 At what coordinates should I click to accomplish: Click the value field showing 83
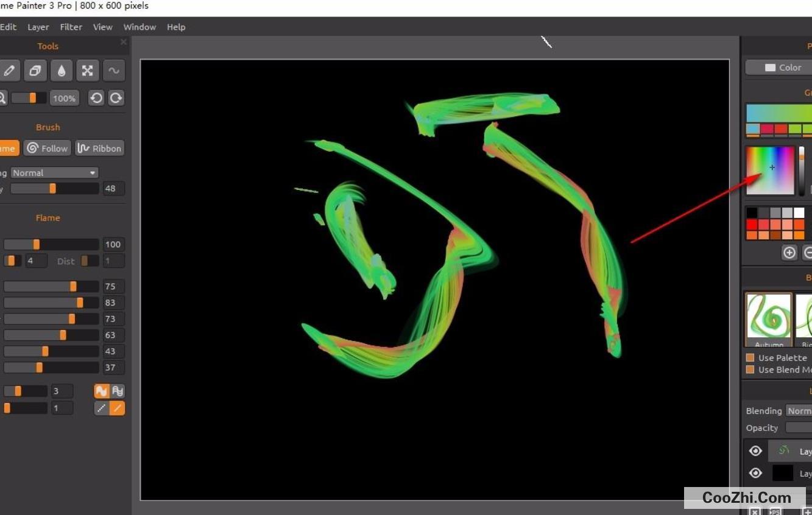coord(114,303)
